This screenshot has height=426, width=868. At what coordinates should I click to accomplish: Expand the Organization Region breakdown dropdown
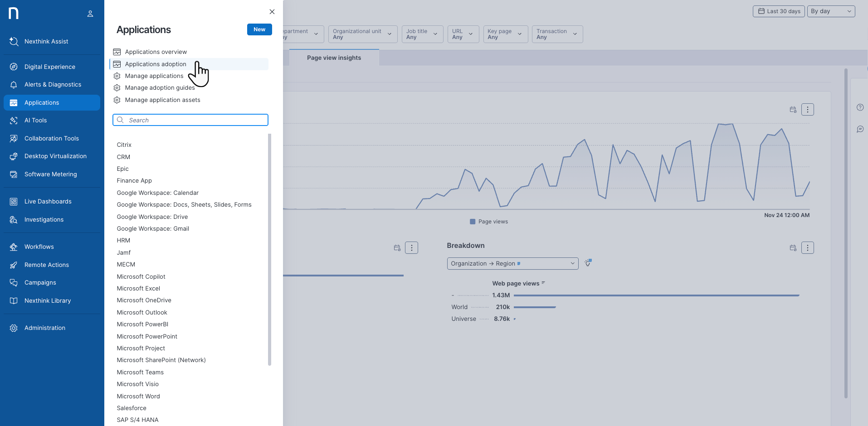[x=512, y=264]
